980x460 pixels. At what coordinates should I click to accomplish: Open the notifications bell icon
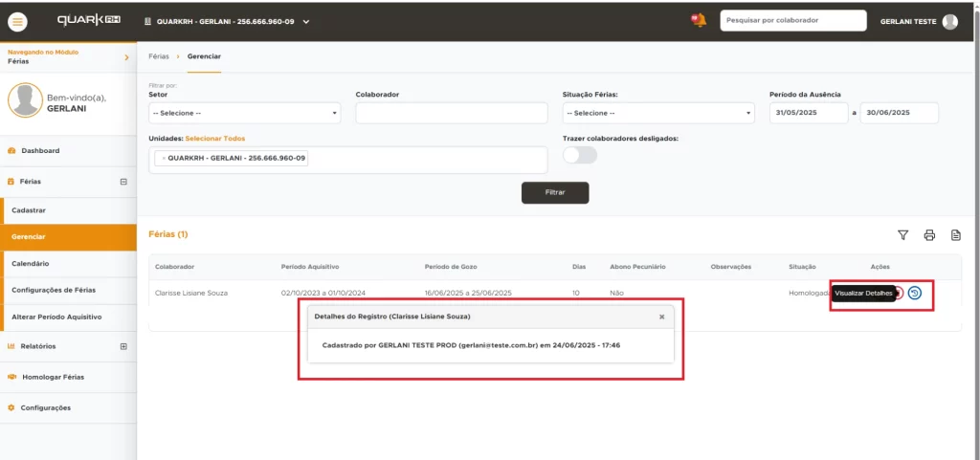click(699, 20)
